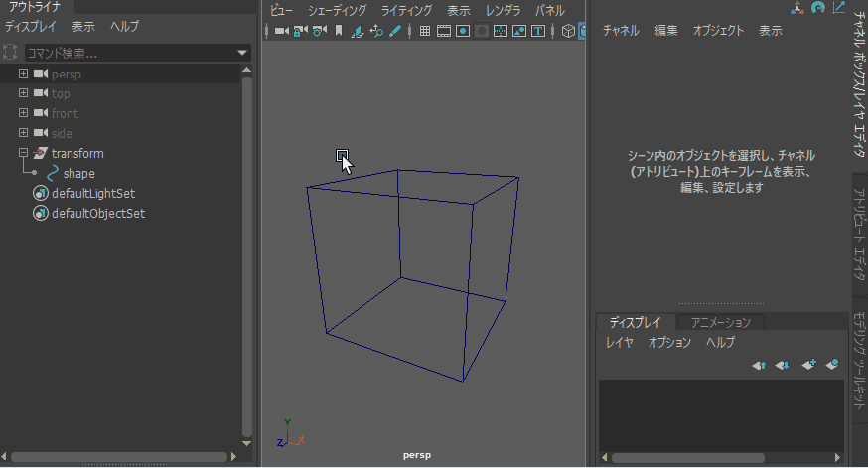This screenshot has height=468, width=868.
Task: Switch to the アニメーション tab
Action: coord(721,322)
